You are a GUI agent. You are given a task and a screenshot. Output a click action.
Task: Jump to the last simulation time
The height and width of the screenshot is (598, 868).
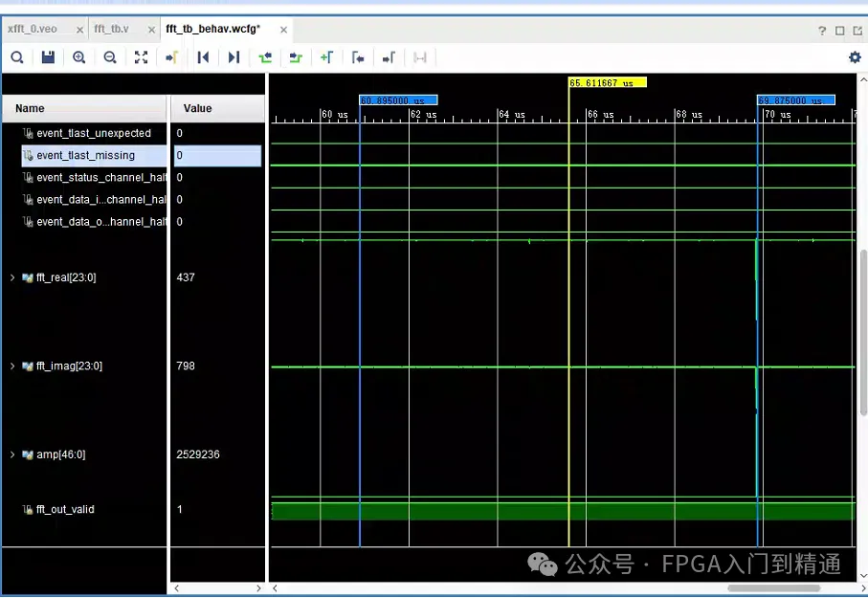[234, 57]
